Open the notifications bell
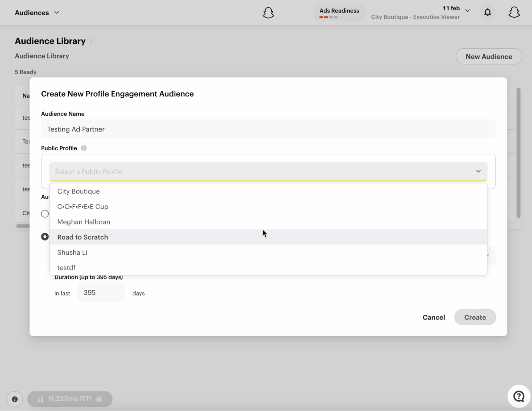The width and height of the screenshot is (532, 411). pyautogui.click(x=487, y=12)
